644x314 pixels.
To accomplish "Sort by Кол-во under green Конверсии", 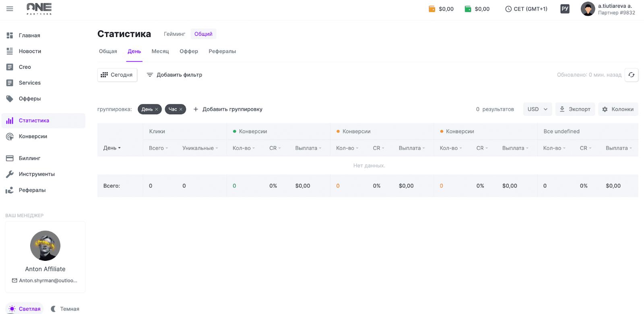I will [x=244, y=148].
